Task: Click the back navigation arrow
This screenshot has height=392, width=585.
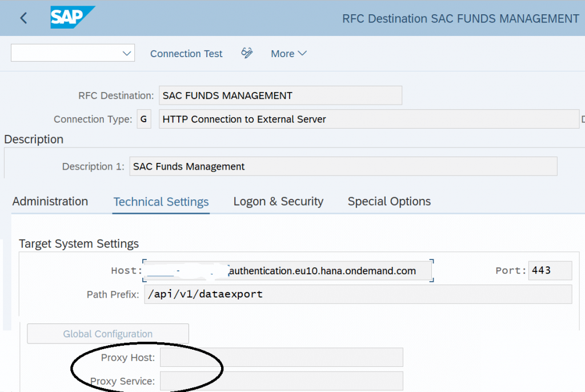Action: tap(22, 18)
